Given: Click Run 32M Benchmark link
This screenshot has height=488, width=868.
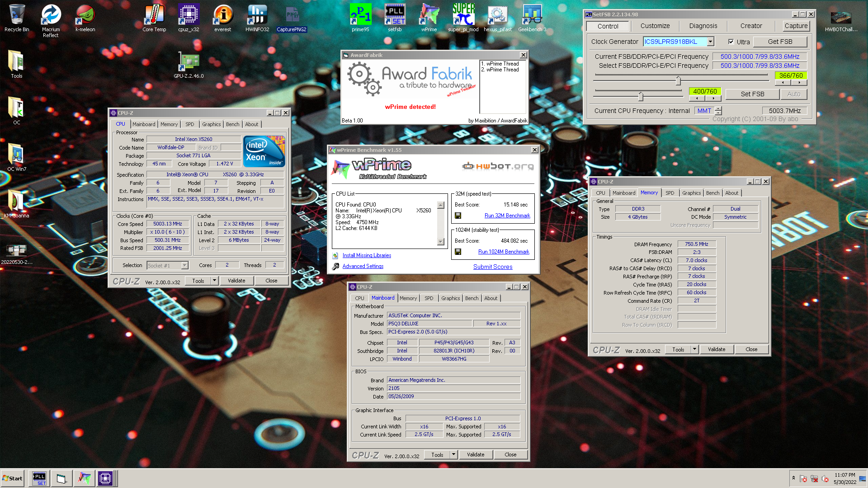Looking at the screenshot, I should pyautogui.click(x=507, y=216).
